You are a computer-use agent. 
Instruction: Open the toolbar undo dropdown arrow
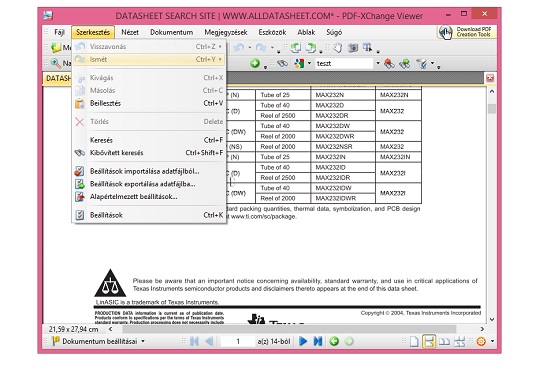pos(250,47)
